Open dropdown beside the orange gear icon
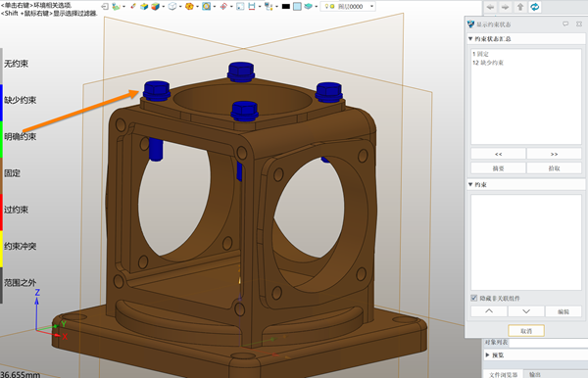This screenshot has height=378, width=588. click(197, 7)
